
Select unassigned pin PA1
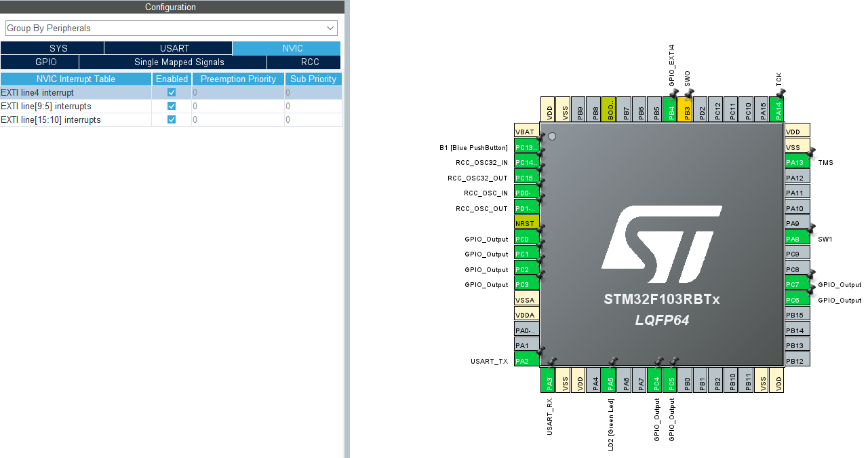tap(527, 345)
